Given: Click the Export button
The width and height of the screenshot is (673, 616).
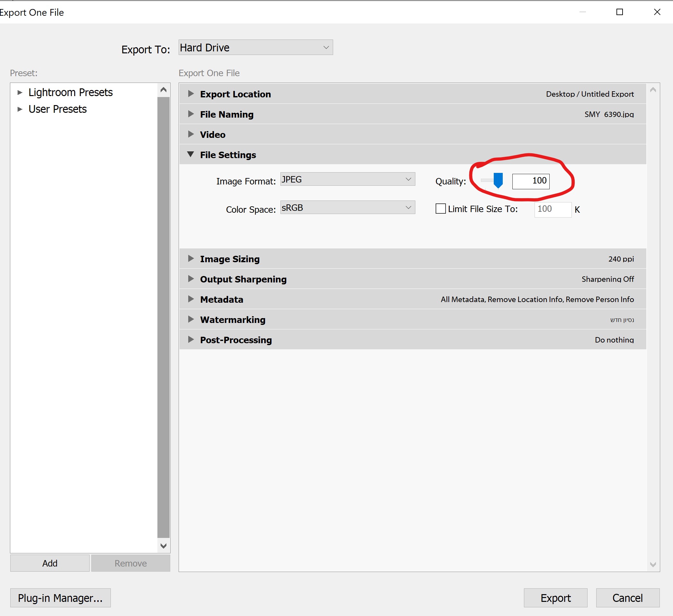Looking at the screenshot, I should click(555, 598).
